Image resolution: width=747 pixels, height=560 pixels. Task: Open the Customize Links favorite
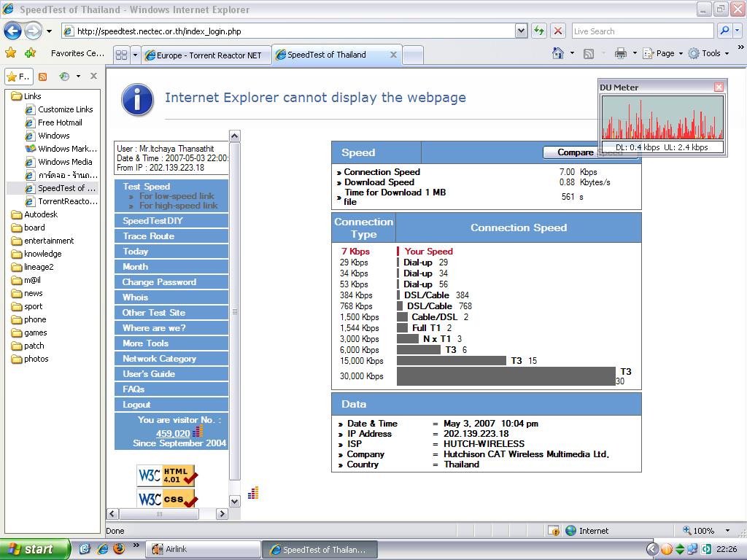59,109
